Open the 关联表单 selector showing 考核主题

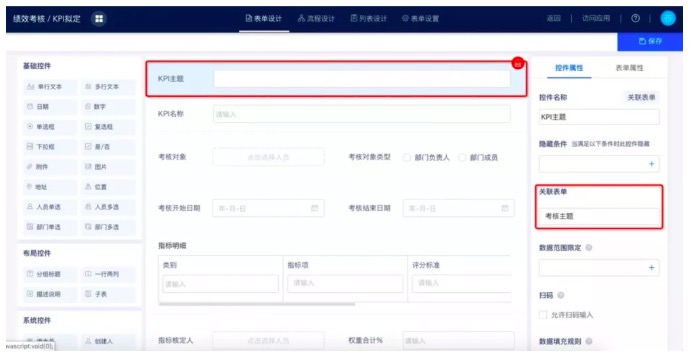click(599, 216)
